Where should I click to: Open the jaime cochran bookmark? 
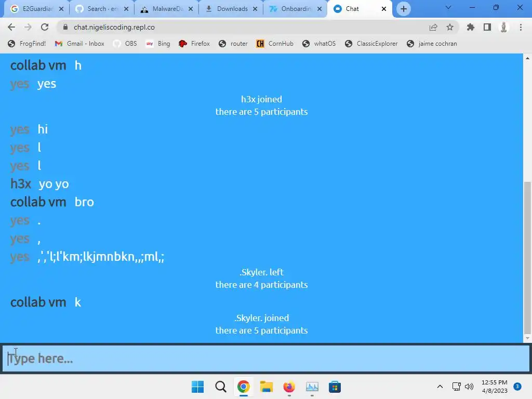[432, 44]
